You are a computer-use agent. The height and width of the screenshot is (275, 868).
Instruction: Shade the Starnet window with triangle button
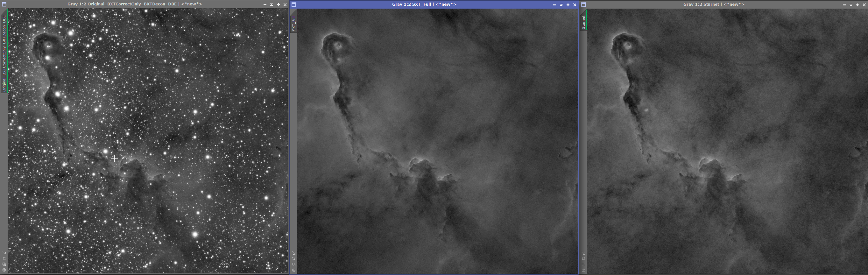851,5
